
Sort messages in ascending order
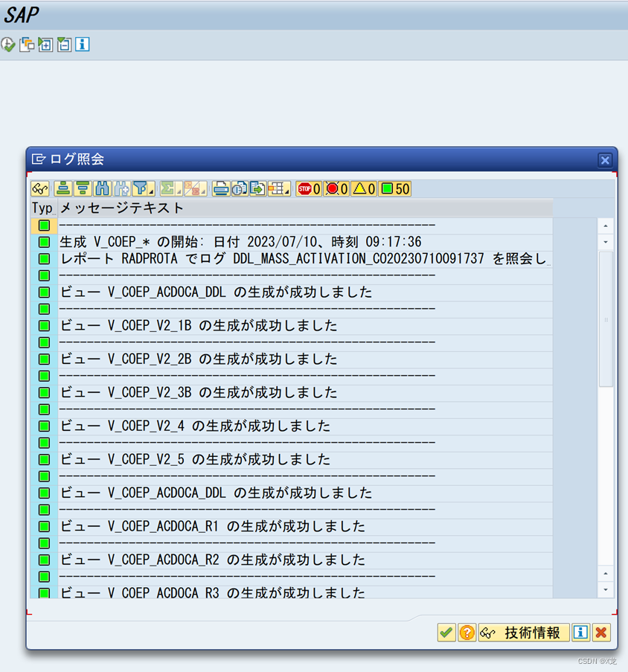tap(63, 188)
